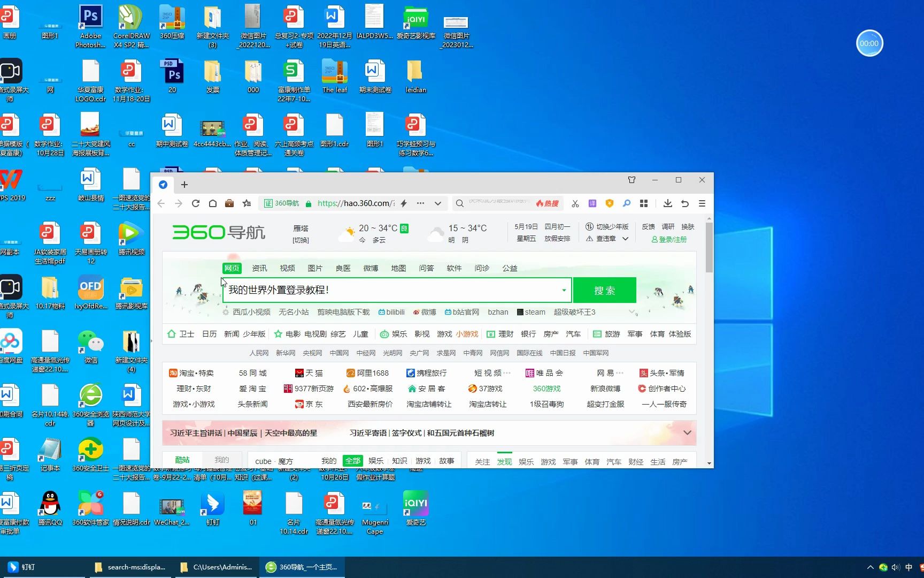The image size is (924, 578).
Task: Open a new browser tab
Action: [184, 185]
